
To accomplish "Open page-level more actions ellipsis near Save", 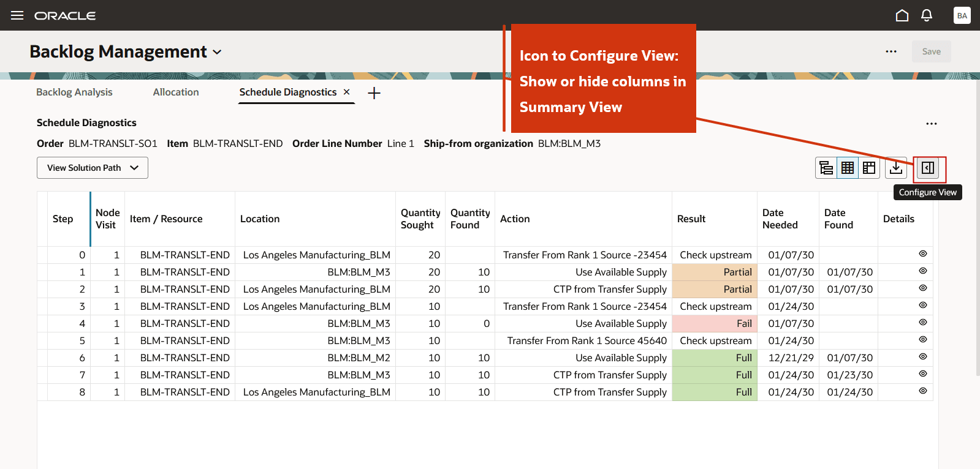I will 891,51.
